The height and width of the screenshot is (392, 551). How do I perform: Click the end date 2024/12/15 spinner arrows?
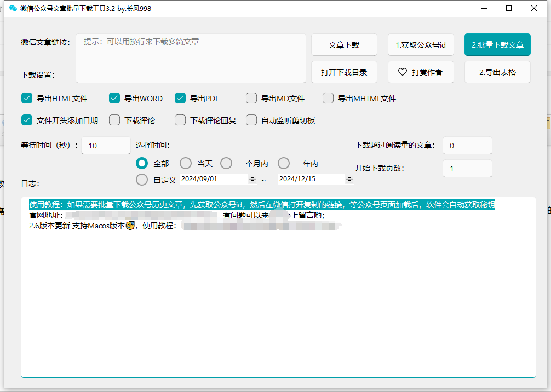click(x=349, y=179)
